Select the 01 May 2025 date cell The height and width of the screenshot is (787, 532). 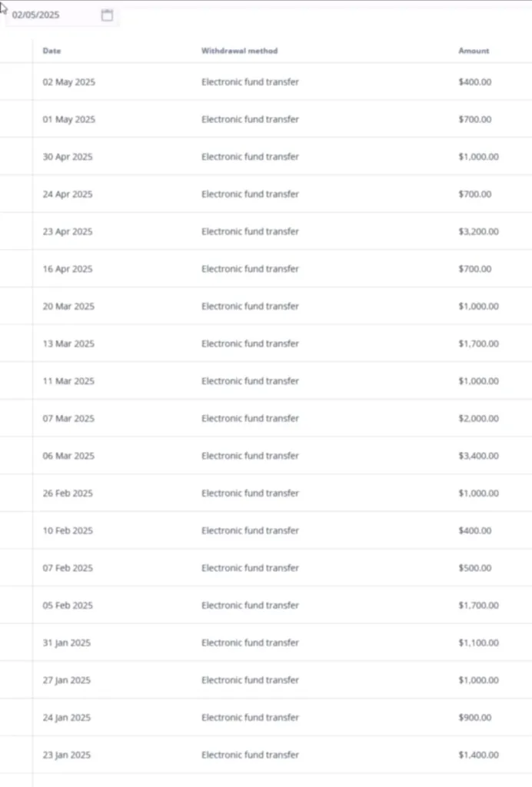click(68, 120)
